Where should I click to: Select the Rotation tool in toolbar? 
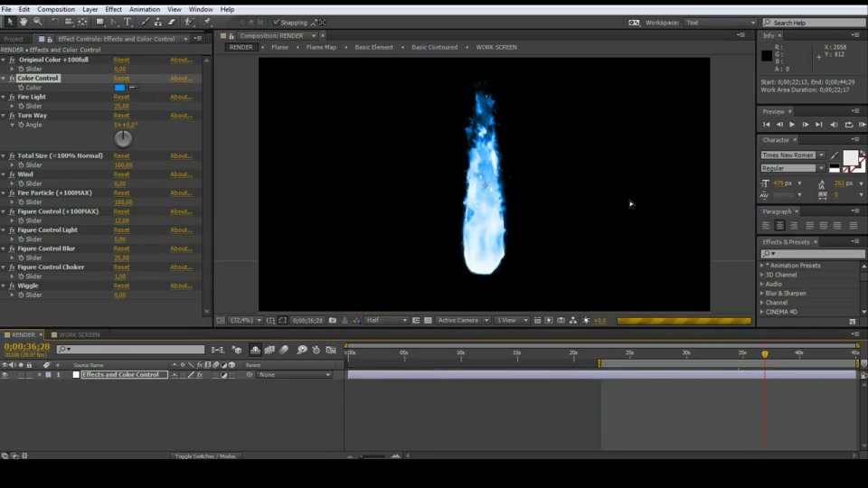point(55,22)
